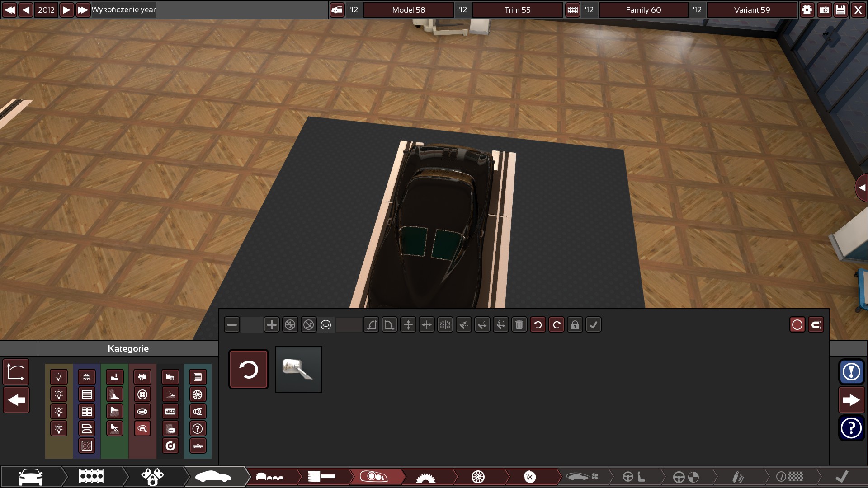This screenshot has width=868, height=488.
Task: Jump years back with double left arrow
Action: [9, 9]
